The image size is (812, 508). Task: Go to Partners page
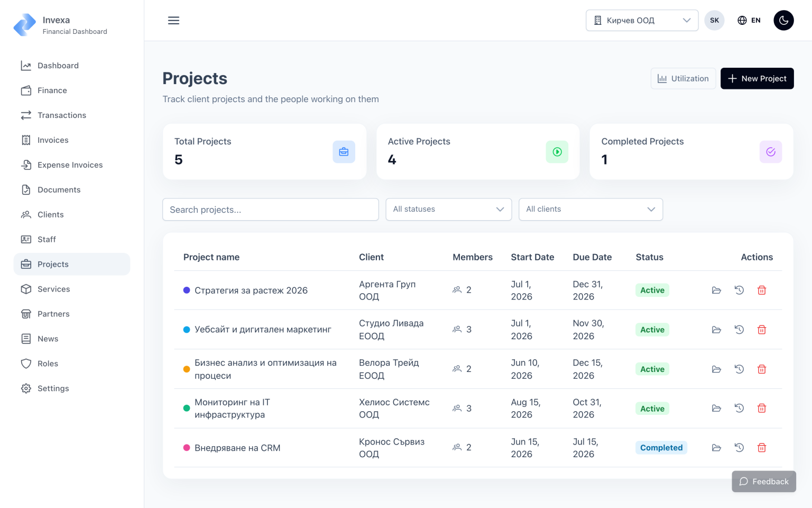pyautogui.click(x=72, y=314)
